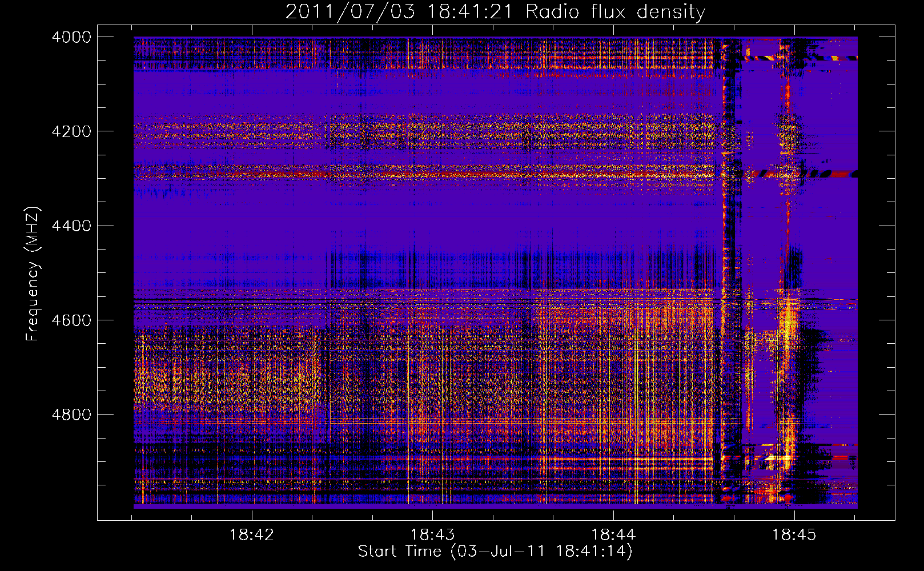The width and height of the screenshot is (924, 571).
Task: Click the '18:43' time axis label
Action: pos(432,535)
